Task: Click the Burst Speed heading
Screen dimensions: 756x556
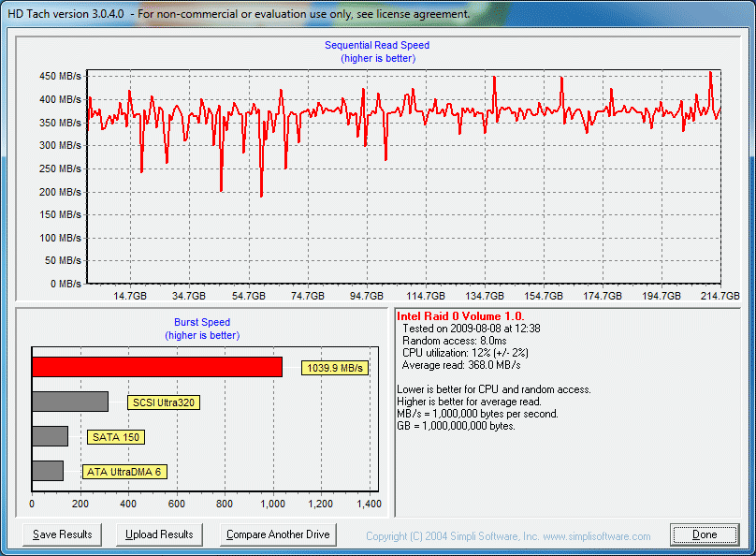Action: pyautogui.click(x=202, y=322)
